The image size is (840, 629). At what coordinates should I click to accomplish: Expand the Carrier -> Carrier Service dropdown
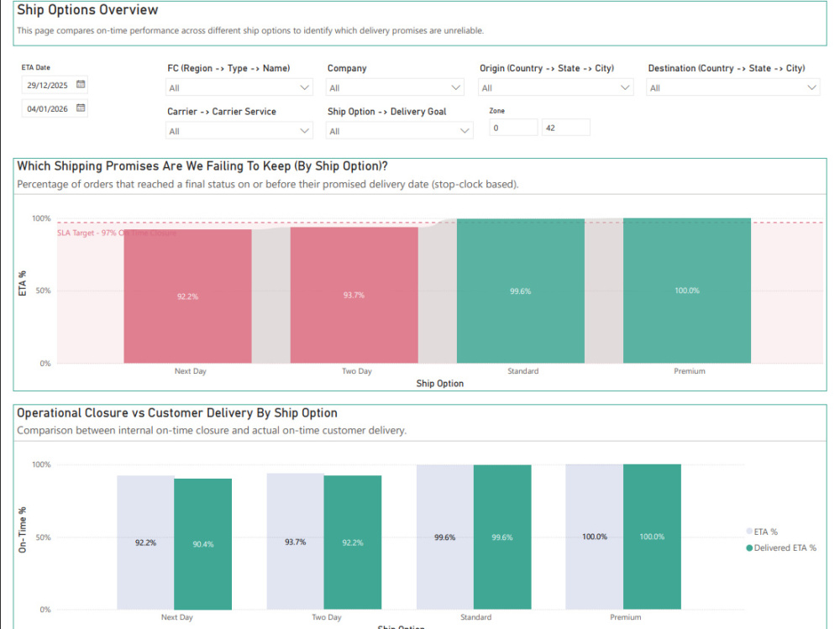pos(239,131)
